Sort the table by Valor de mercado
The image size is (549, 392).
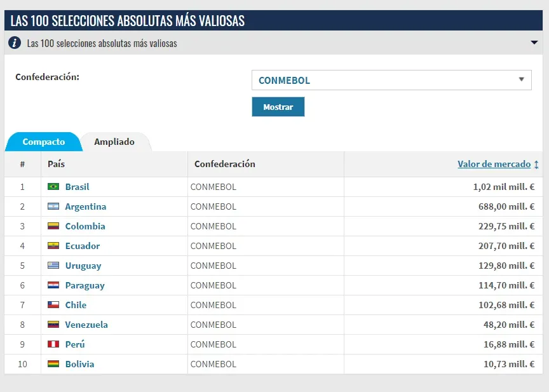pos(494,164)
